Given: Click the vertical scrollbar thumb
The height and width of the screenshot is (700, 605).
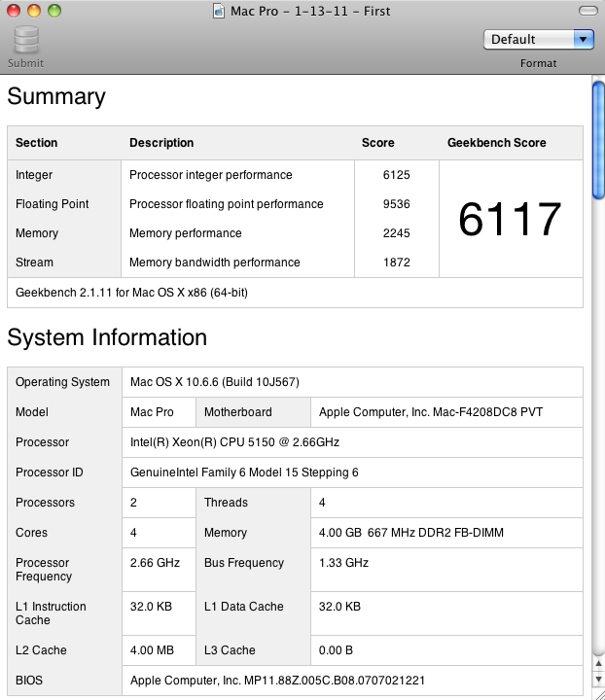Looking at the screenshot, I should (598, 140).
